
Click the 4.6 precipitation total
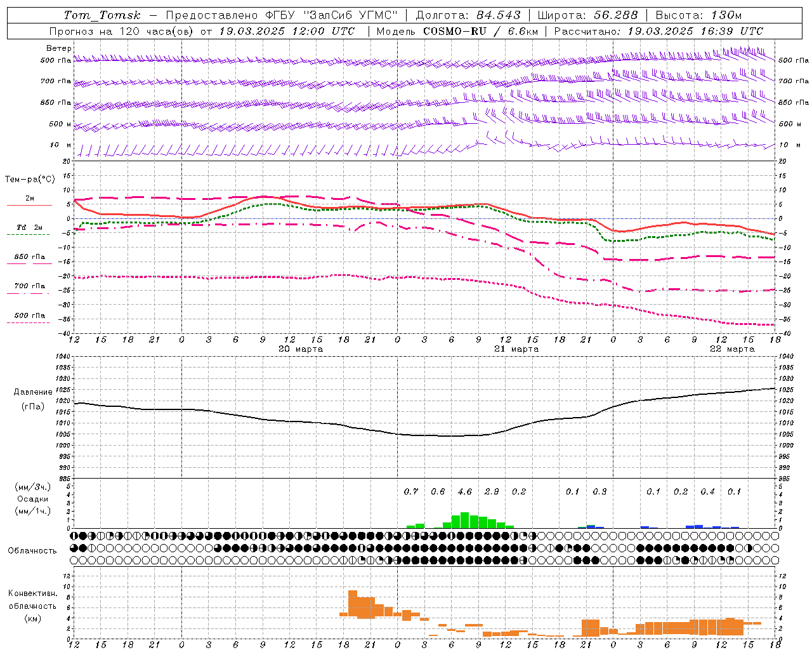(x=465, y=492)
